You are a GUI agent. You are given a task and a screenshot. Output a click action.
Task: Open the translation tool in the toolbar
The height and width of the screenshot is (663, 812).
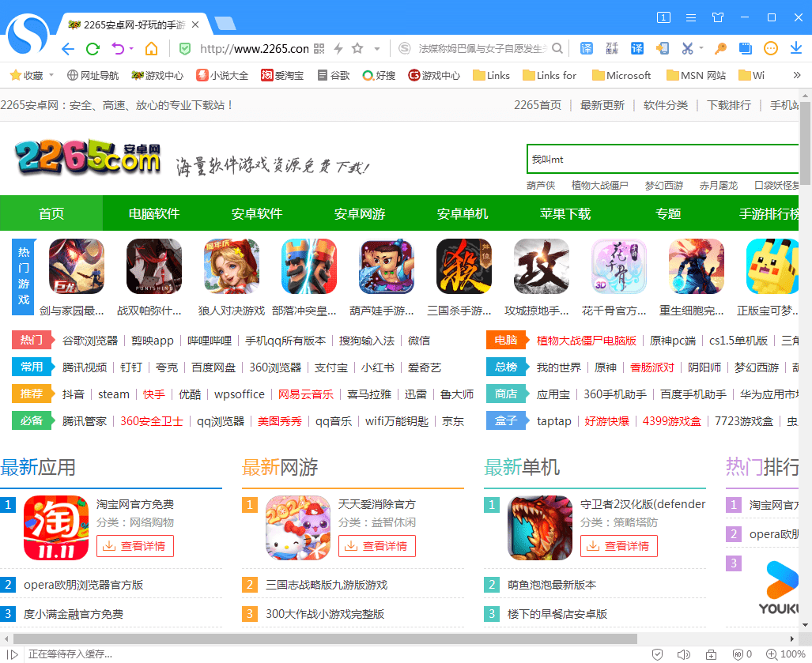[x=587, y=48]
